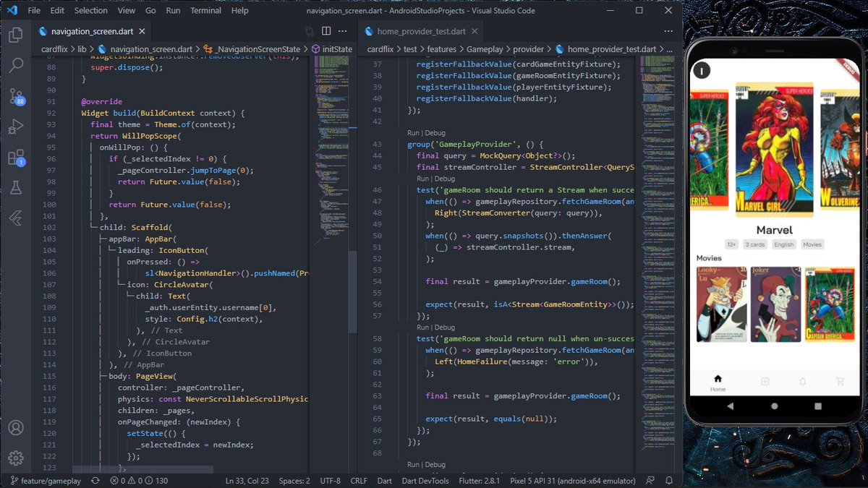This screenshot has height=488, width=868.
Task: Open Source Control view with 88 badge
Action: point(16,96)
